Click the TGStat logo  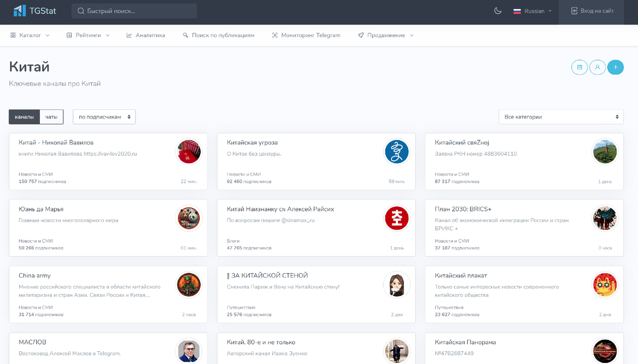[35, 11]
